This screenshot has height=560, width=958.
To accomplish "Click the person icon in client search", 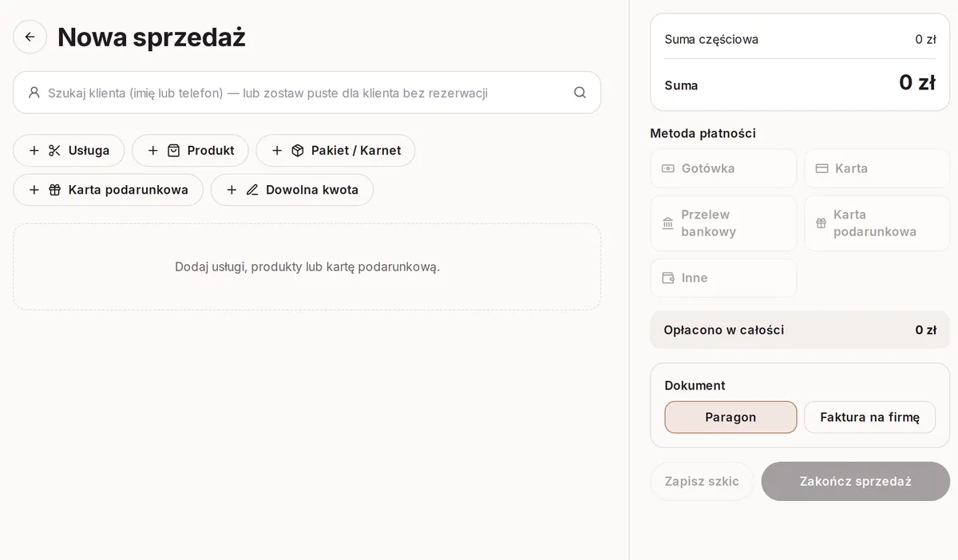I will point(34,93).
